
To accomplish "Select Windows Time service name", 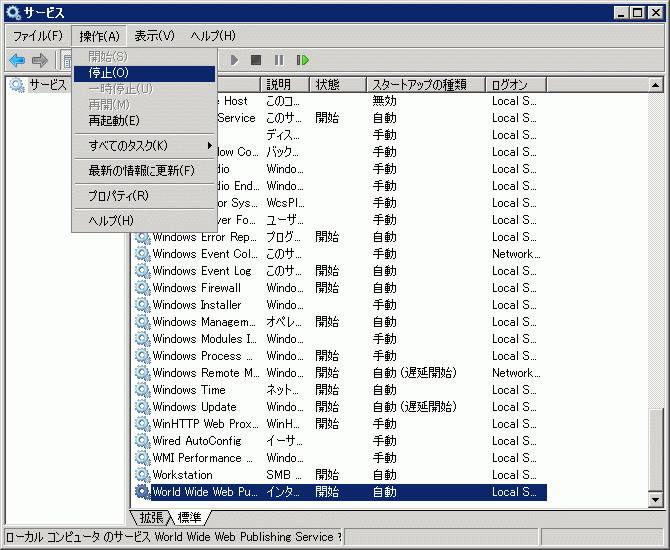I will pos(189,390).
